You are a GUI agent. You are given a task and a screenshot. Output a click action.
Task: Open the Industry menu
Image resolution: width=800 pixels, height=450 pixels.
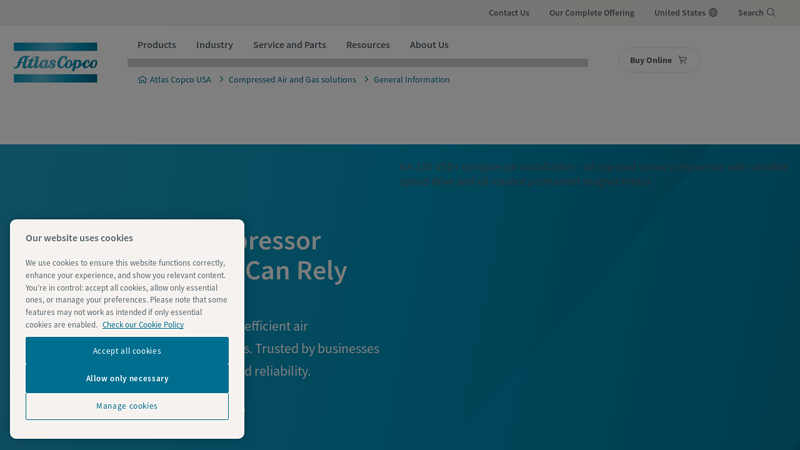click(214, 45)
